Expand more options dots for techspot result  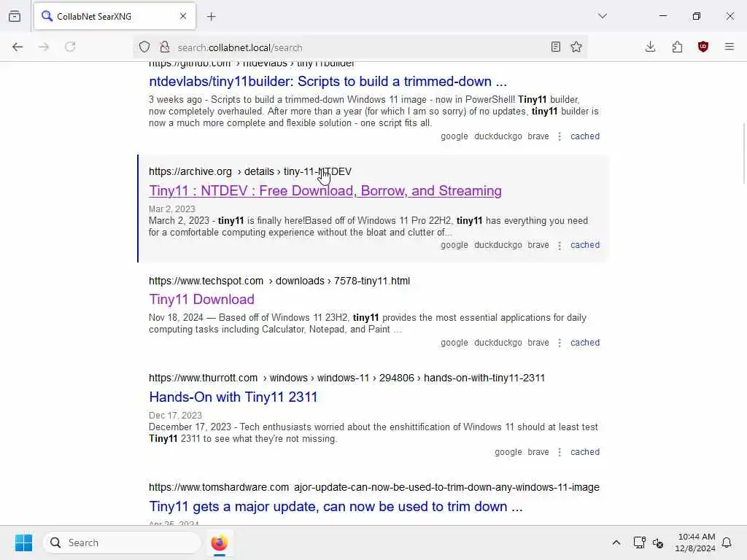point(560,343)
